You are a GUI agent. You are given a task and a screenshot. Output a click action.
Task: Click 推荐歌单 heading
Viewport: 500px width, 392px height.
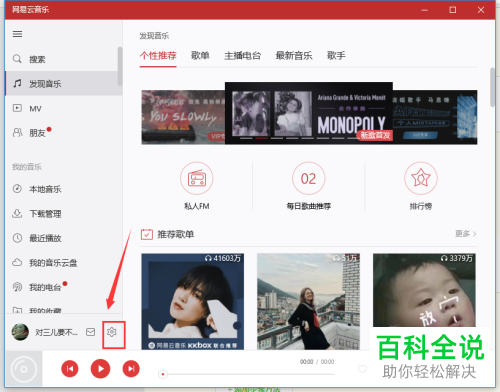click(175, 234)
